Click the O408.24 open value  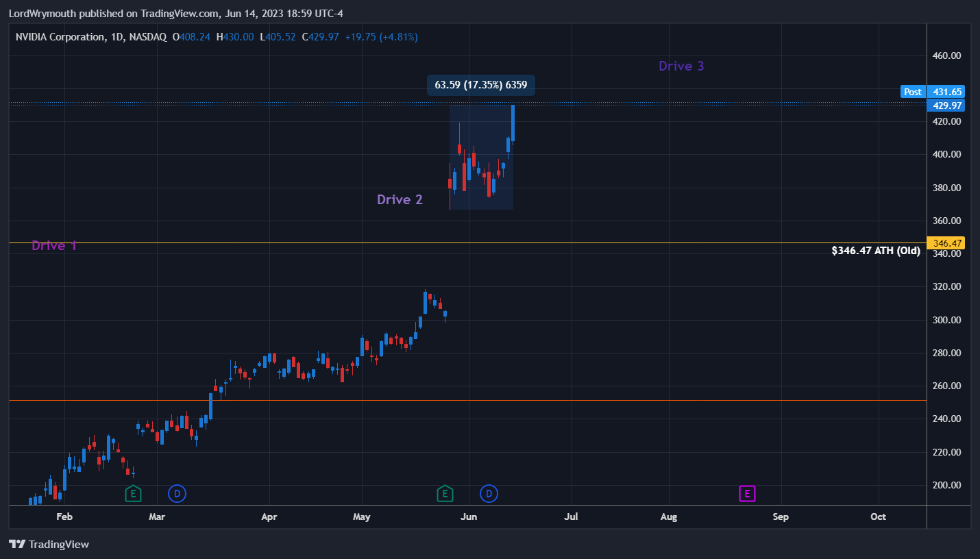pos(191,37)
